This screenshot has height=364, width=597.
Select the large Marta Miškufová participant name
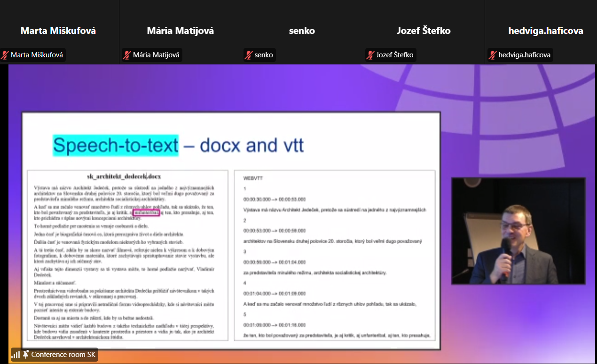58,31
